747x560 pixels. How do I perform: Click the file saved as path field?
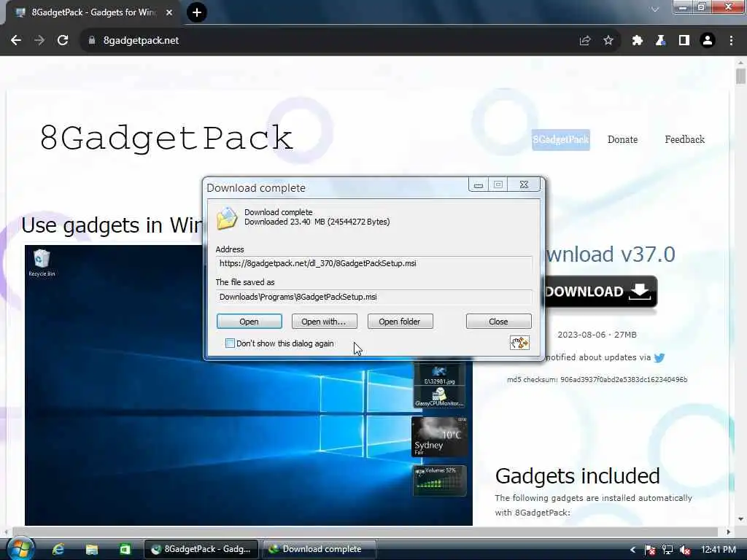pyautogui.click(x=373, y=297)
